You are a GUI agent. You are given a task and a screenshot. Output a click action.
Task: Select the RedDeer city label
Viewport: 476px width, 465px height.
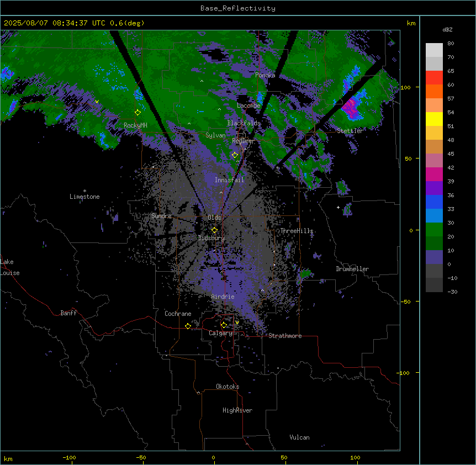pos(243,141)
